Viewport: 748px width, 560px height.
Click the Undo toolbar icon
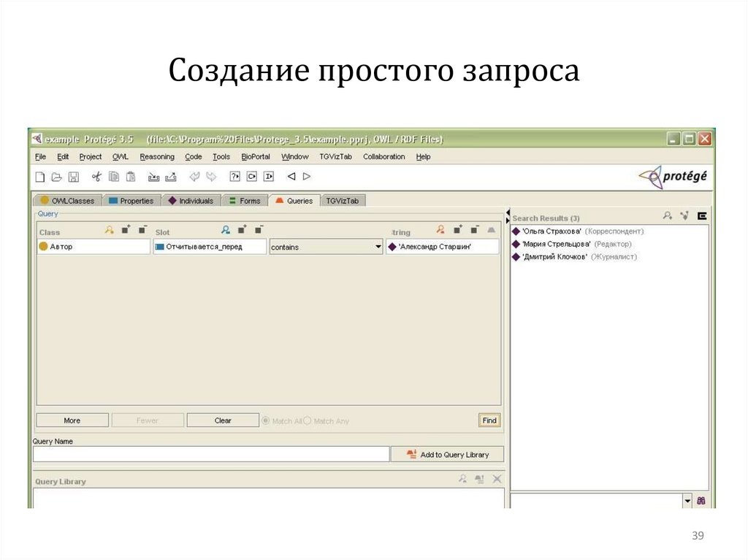click(x=194, y=177)
